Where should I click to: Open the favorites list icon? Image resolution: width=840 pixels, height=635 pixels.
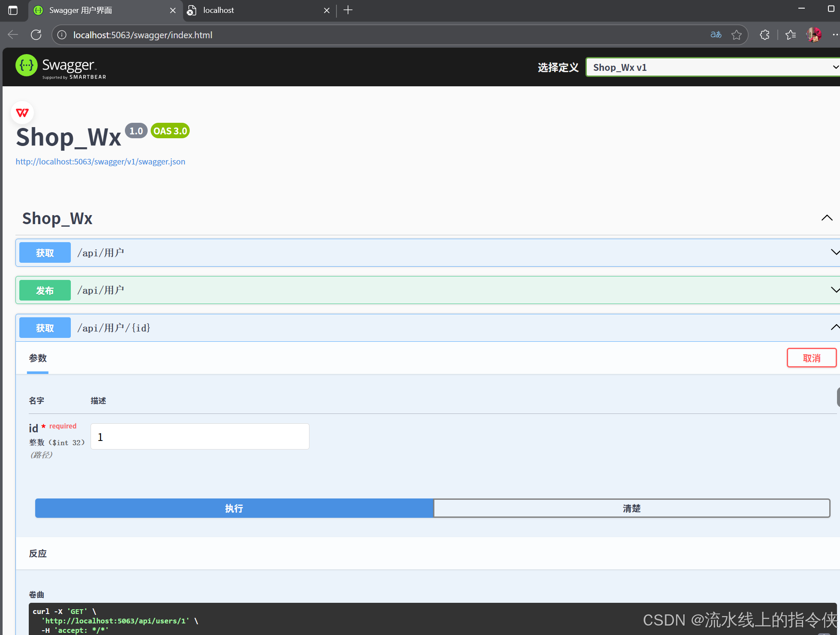[790, 35]
